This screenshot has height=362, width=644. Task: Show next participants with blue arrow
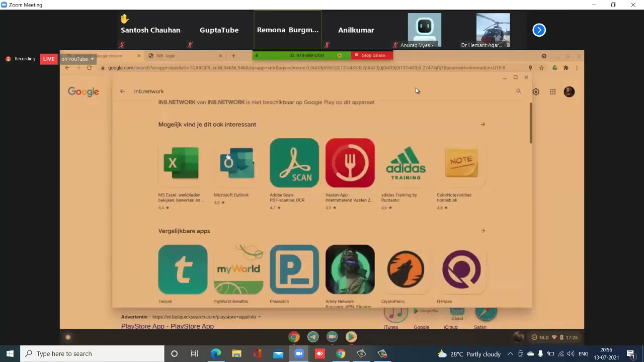click(x=539, y=30)
